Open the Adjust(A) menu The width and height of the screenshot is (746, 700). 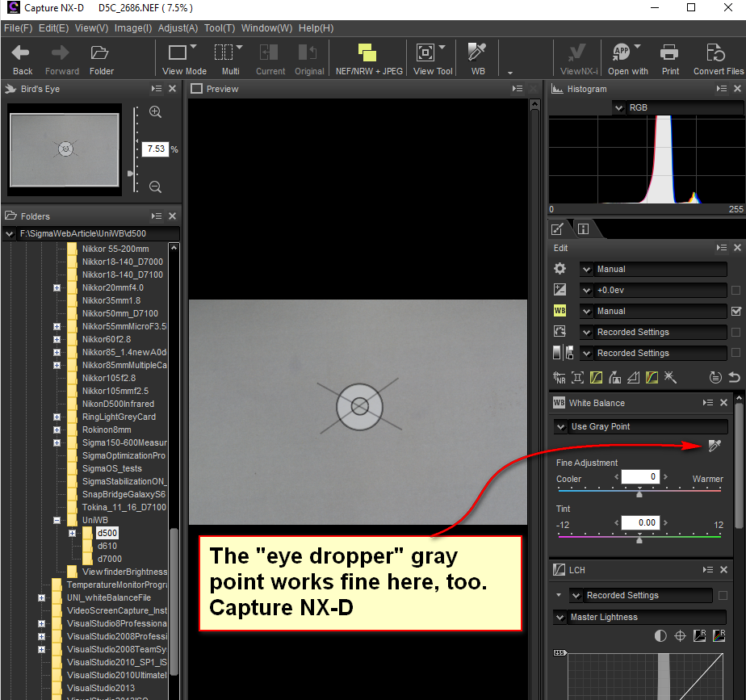[178, 28]
